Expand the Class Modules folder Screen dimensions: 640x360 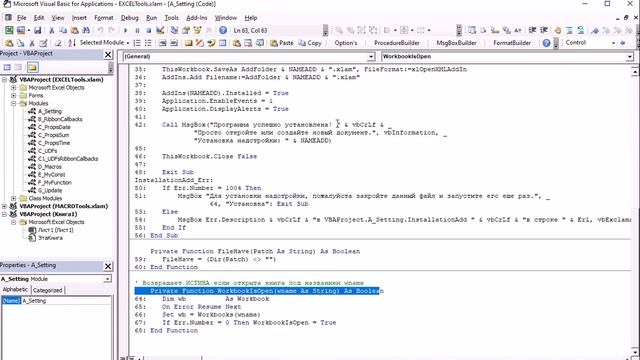[13, 198]
